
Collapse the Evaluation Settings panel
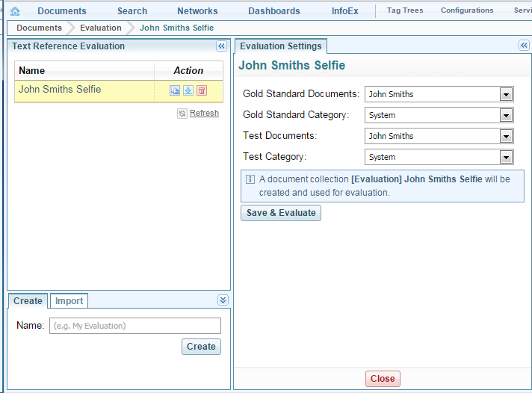(x=524, y=46)
